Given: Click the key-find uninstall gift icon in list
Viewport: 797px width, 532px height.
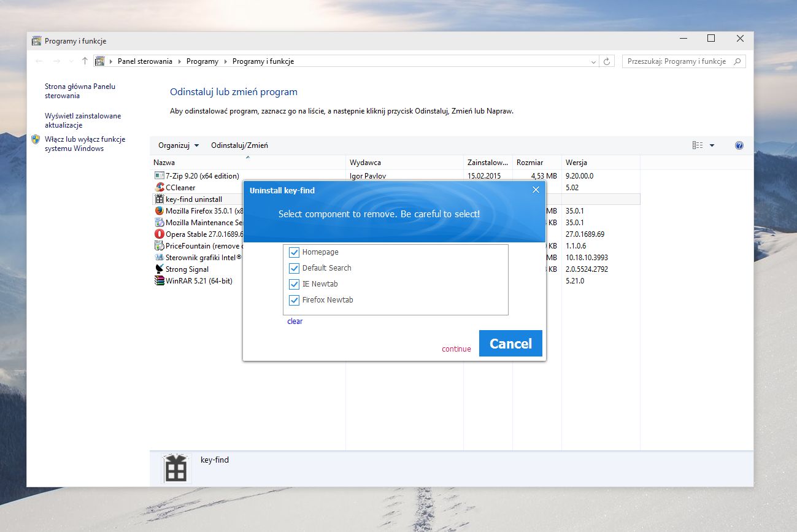Looking at the screenshot, I should 160,199.
